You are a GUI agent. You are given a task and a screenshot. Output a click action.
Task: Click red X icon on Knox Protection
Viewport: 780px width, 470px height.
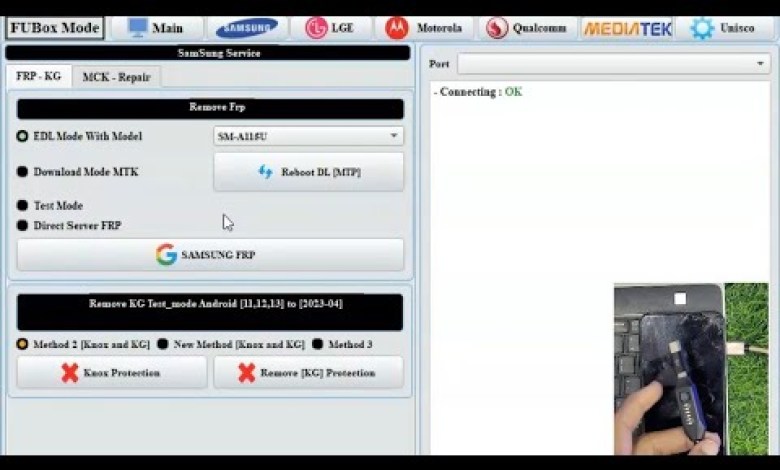[x=70, y=373]
